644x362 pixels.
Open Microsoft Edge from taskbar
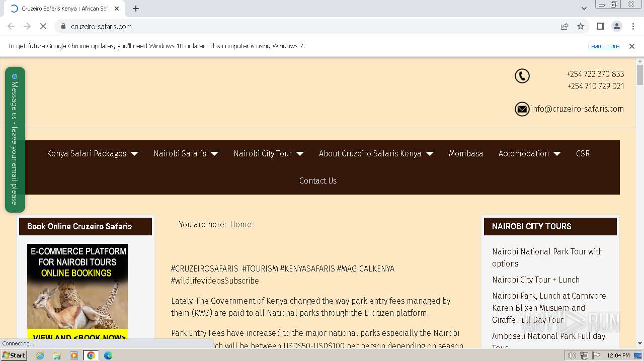point(108,355)
